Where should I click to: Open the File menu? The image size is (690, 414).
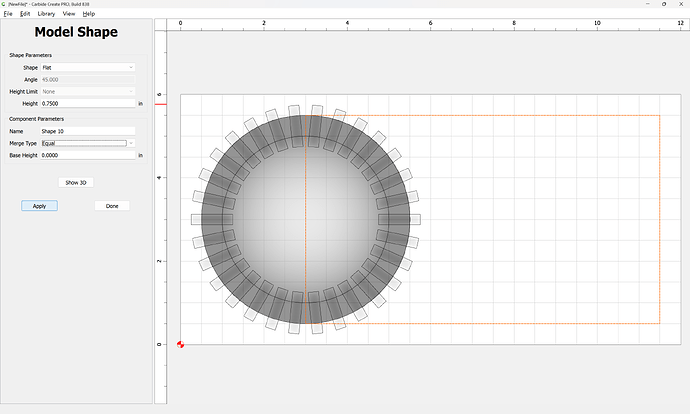pyautogui.click(x=8, y=14)
